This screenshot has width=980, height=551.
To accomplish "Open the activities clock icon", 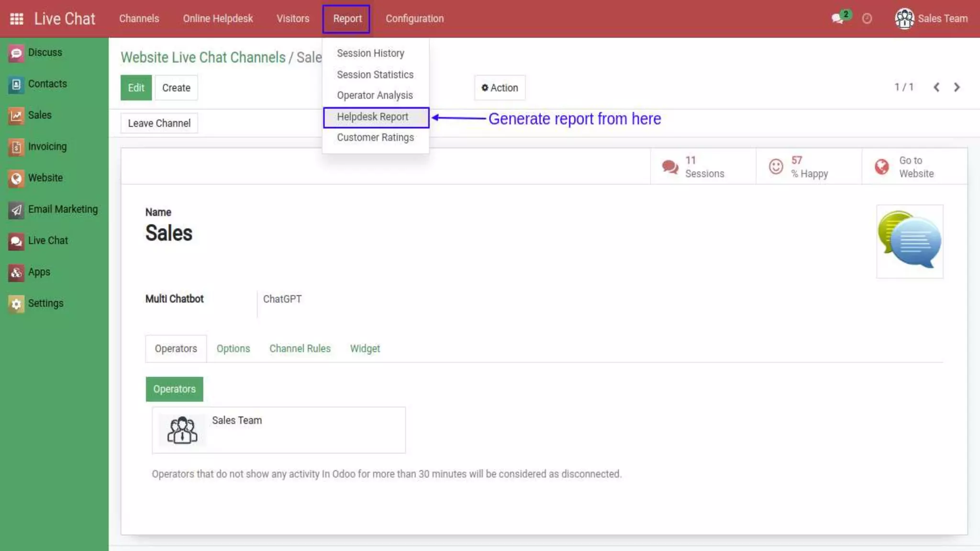I will click(867, 19).
